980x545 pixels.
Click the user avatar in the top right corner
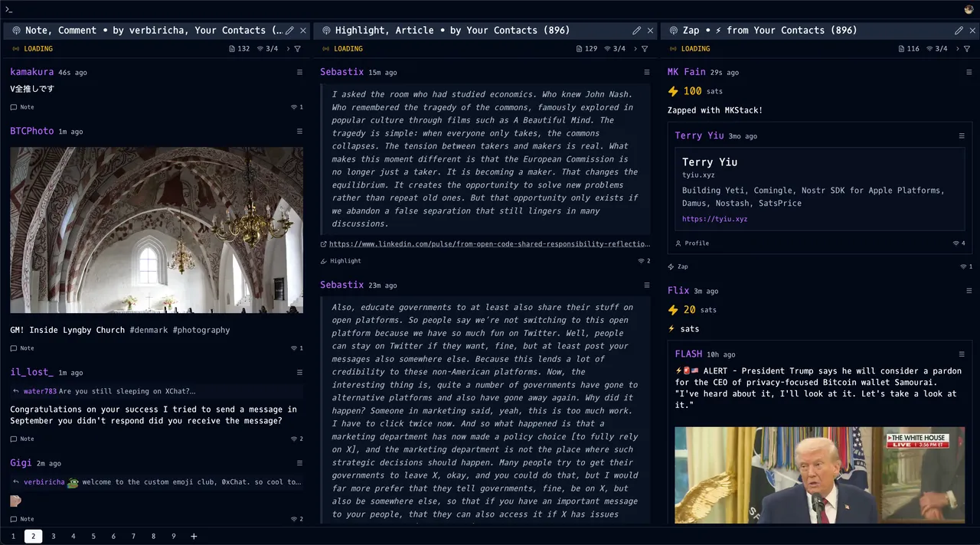[969, 9]
